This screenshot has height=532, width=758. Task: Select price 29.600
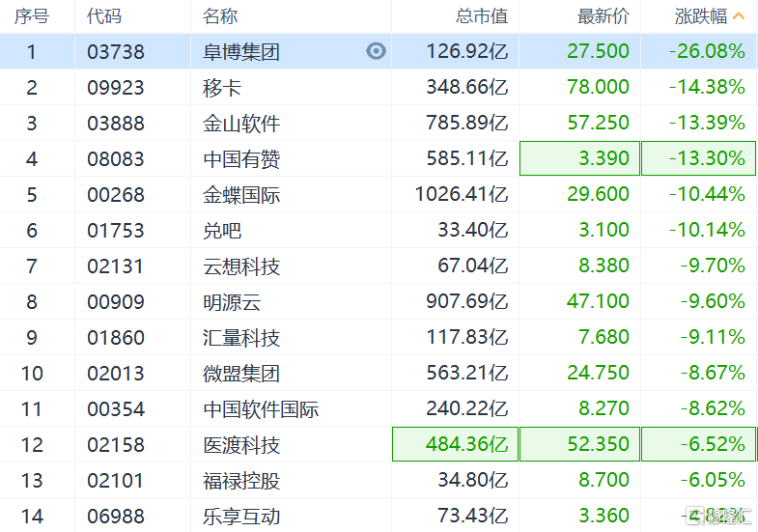click(x=598, y=194)
